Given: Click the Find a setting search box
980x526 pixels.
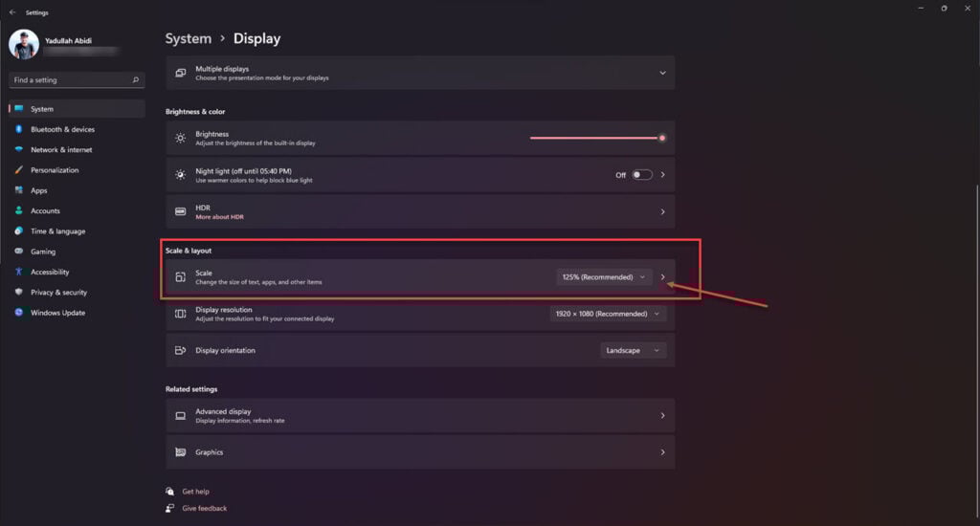Looking at the screenshot, I should tap(77, 80).
